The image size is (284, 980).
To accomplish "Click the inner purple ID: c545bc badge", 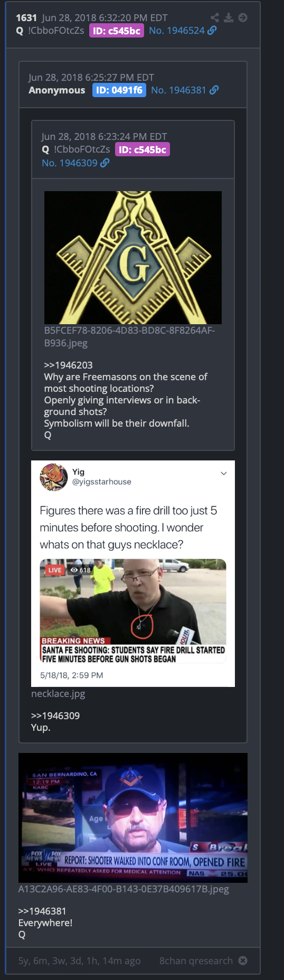I will (x=143, y=150).
